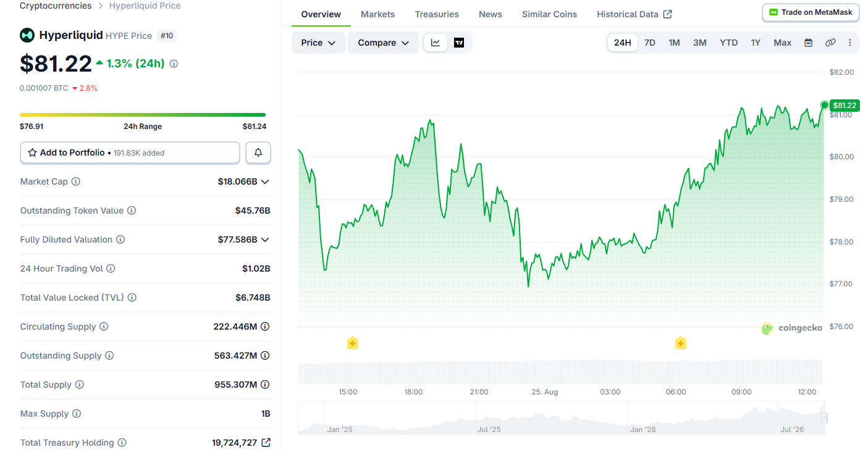Image resolution: width=868 pixels, height=450 pixels.
Task: Click the star marker near 06:00
Action: click(x=681, y=343)
